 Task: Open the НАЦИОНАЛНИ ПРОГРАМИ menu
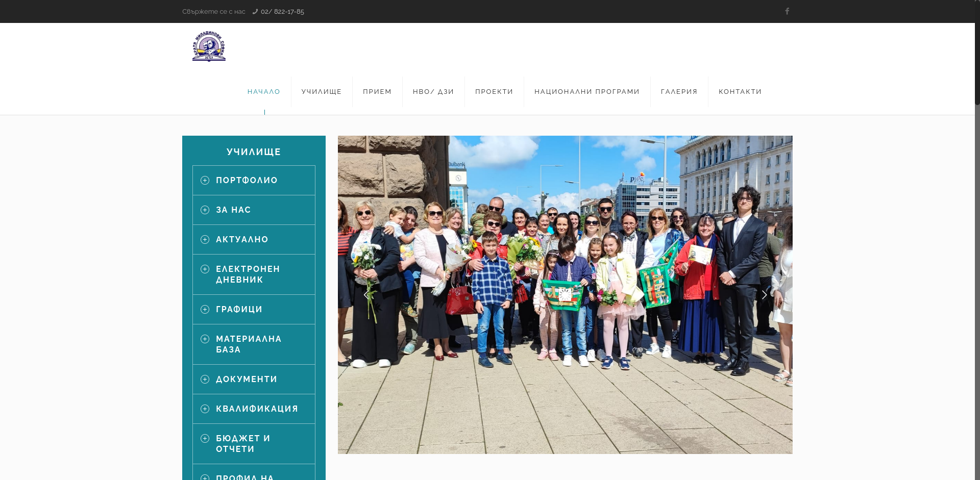587,92
